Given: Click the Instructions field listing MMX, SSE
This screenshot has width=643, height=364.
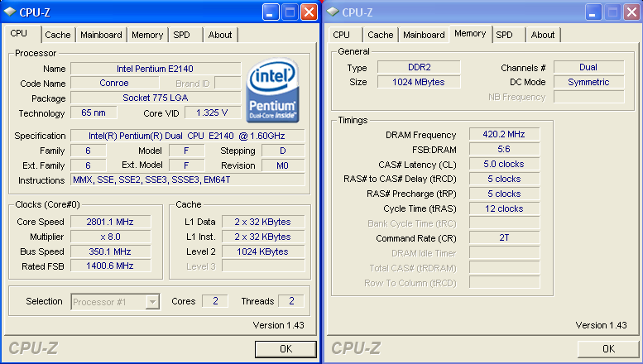Looking at the screenshot, I should (187, 180).
